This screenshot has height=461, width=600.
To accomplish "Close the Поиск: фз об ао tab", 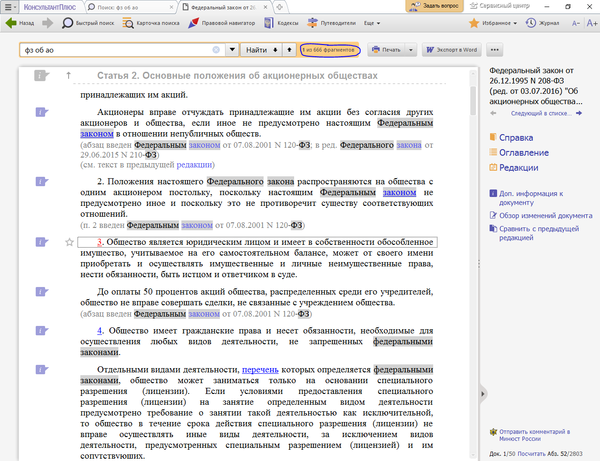I will (172, 7).
